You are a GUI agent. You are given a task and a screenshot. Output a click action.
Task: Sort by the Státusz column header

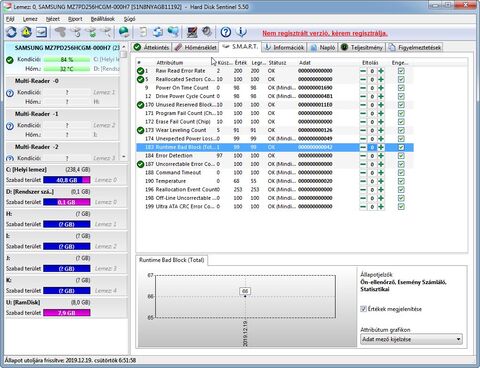tap(277, 62)
